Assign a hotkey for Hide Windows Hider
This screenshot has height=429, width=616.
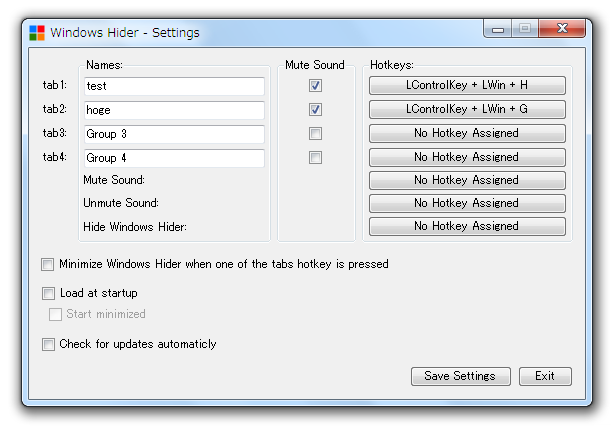tap(467, 226)
